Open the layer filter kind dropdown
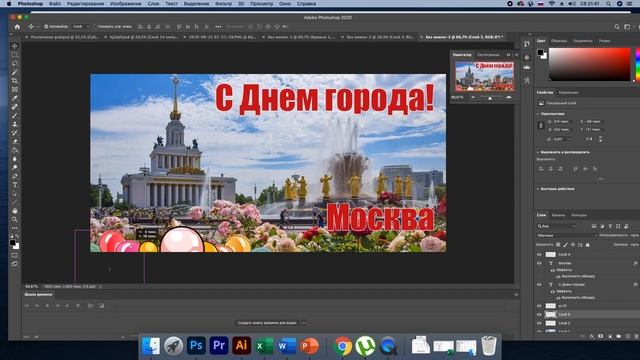The width and height of the screenshot is (640, 360). [x=557, y=226]
